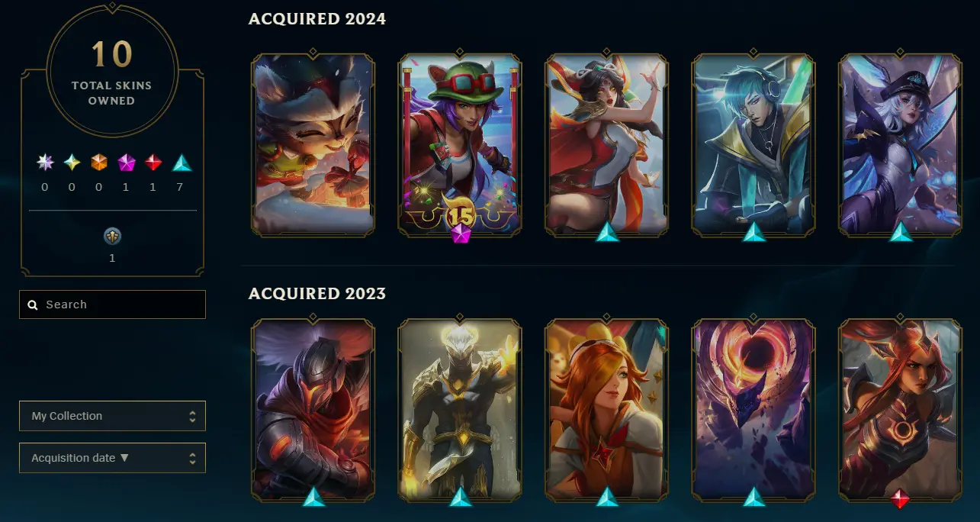Open the golden armored champion skin card
This screenshot has width=980, height=522.
pos(460,409)
